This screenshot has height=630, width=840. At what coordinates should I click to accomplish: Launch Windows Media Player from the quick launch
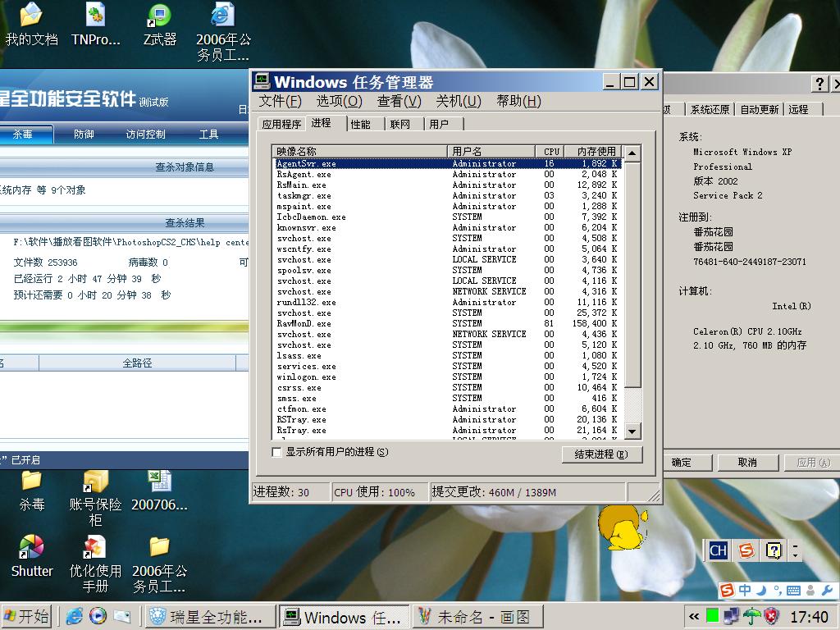click(98, 616)
